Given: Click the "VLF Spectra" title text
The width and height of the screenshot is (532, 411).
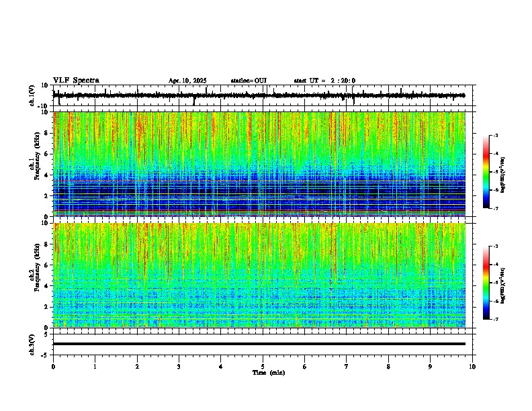Looking at the screenshot, I should 76,81.
